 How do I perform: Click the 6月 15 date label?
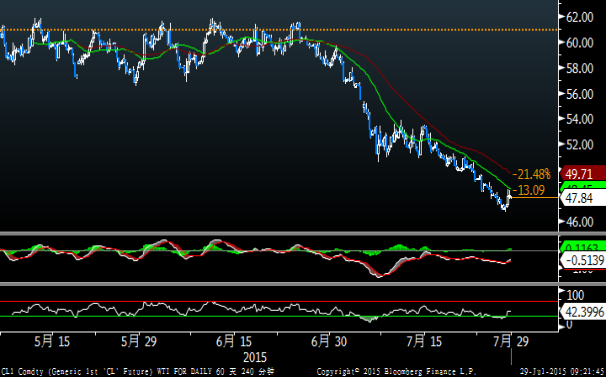[233, 341]
